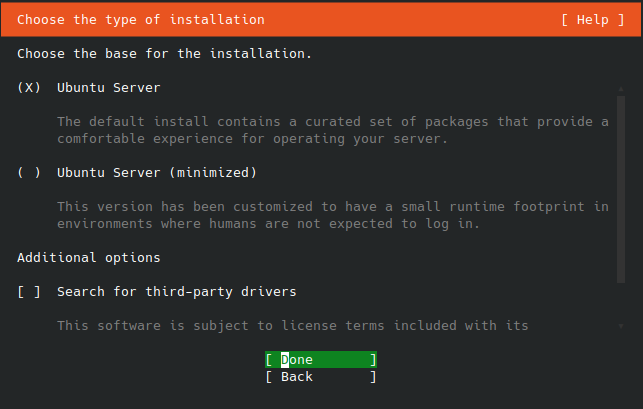Click 'Choose the base for the installation.' text

click(x=164, y=54)
